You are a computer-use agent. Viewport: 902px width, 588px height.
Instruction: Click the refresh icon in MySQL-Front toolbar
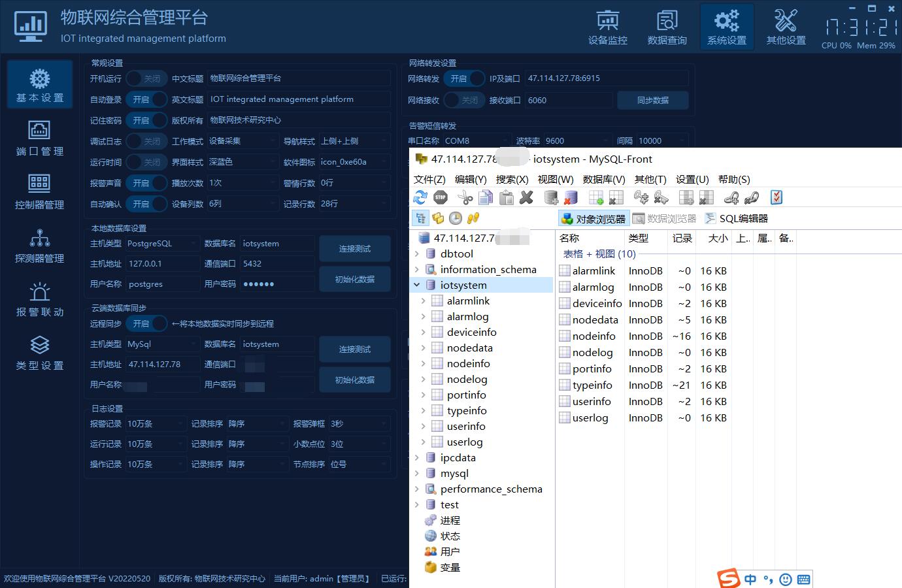pyautogui.click(x=420, y=197)
